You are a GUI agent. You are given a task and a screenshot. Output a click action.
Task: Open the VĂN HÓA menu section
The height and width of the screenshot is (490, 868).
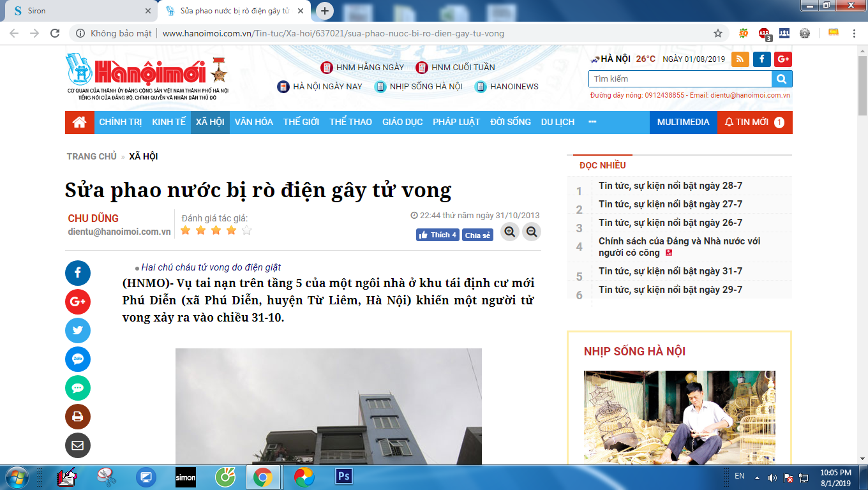[x=254, y=122]
